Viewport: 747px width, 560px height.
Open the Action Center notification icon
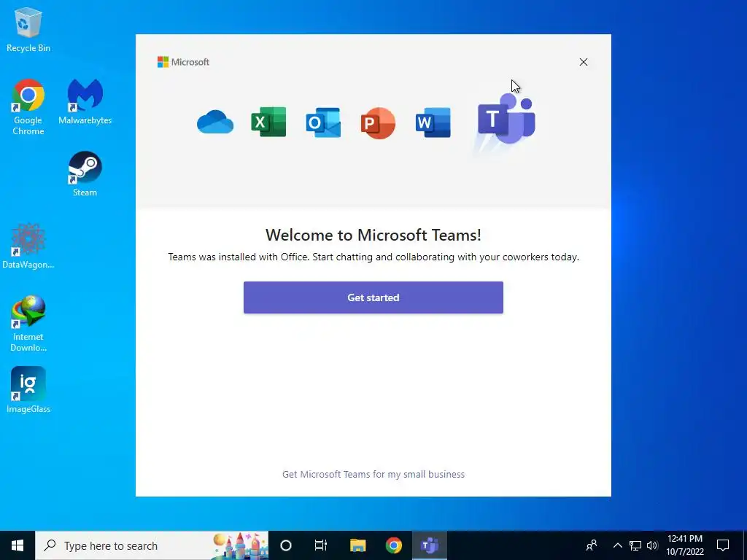click(723, 545)
